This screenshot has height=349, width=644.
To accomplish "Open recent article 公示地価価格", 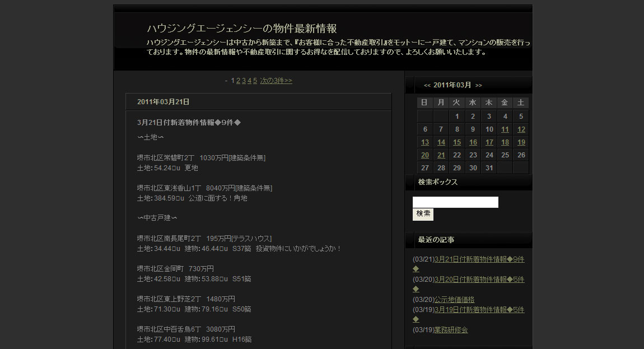I will tap(454, 300).
